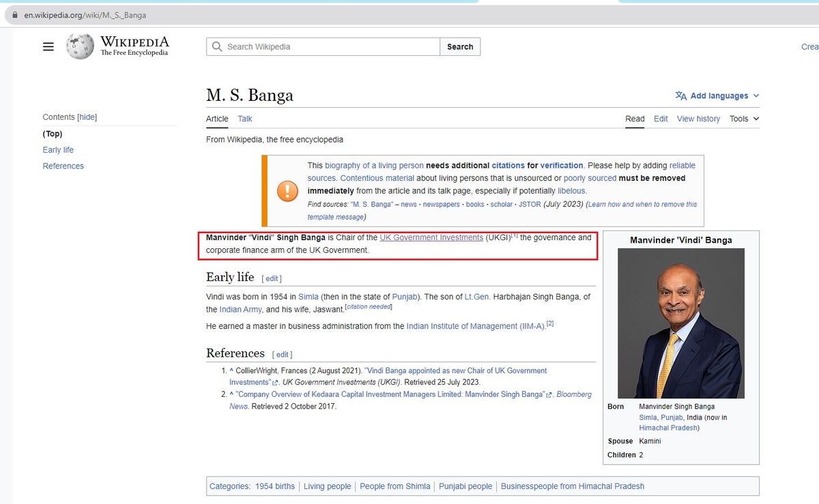This screenshot has height=504, width=819.
Task: Expand the Add languages dropdown
Action: pyautogui.click(x=717, y=96)
